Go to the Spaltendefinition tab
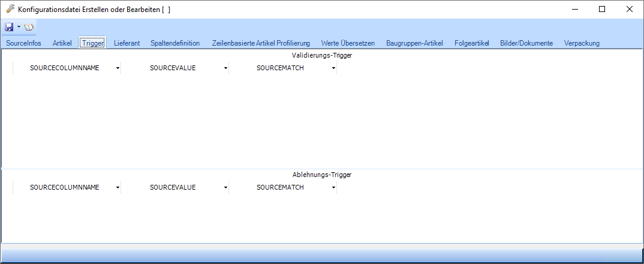The image size is (644, 264). pos(175,43)
